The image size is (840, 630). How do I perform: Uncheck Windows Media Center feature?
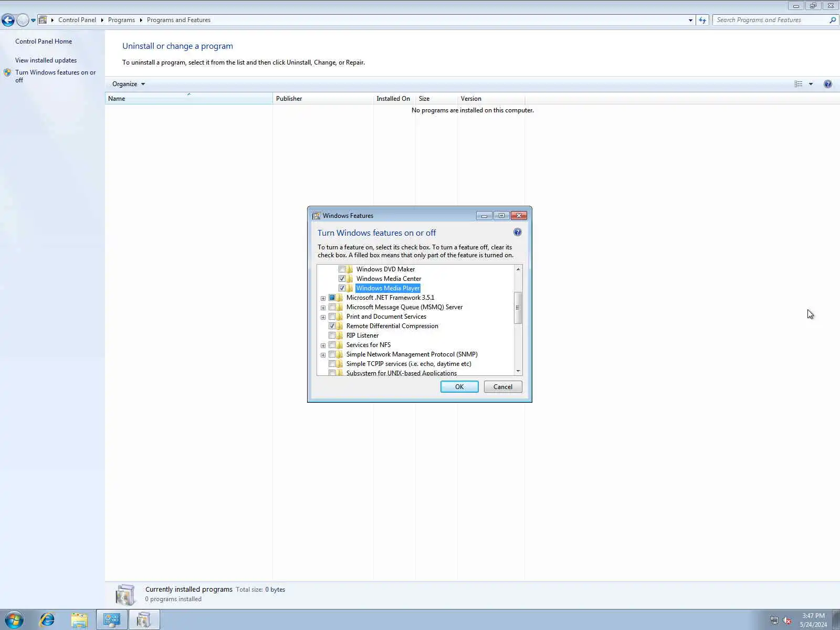pyautogui.click(x=342, y=279)
